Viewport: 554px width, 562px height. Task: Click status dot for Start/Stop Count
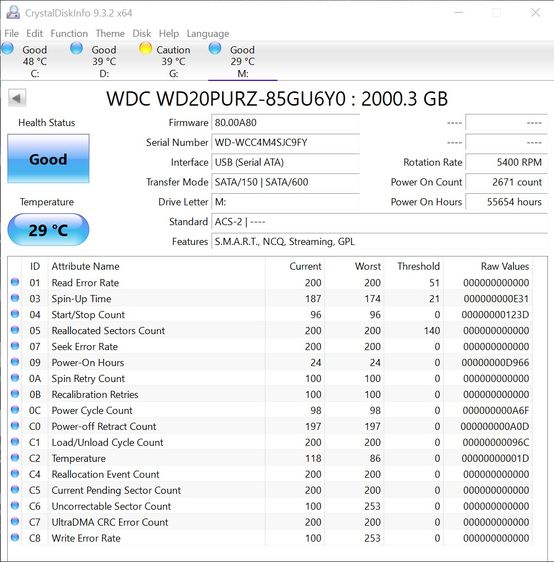point(15,314)
